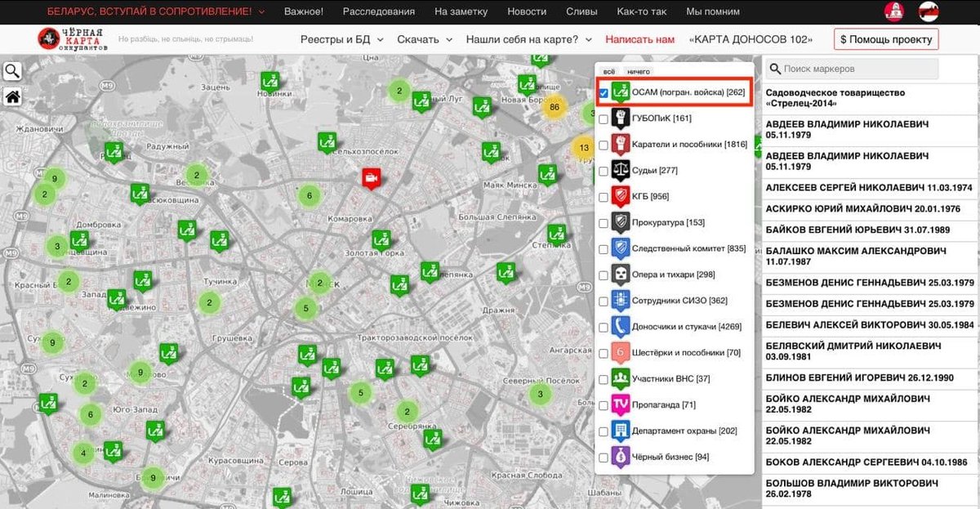Select БАЛАШКО МАКСИМ АЛЕКСАНДРОВИЧ entry

pyautogui.click(x=869, y=257)
